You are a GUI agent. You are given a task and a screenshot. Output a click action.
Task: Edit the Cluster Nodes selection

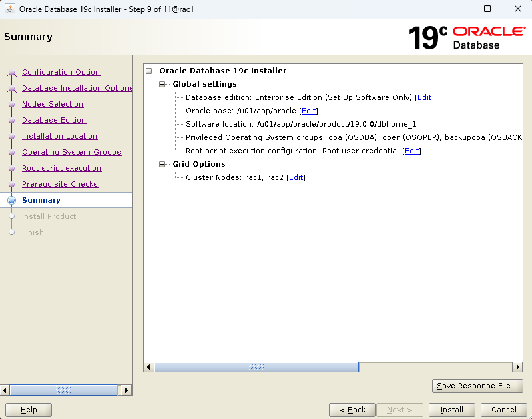pyautogui.click(x=296, y=177)
